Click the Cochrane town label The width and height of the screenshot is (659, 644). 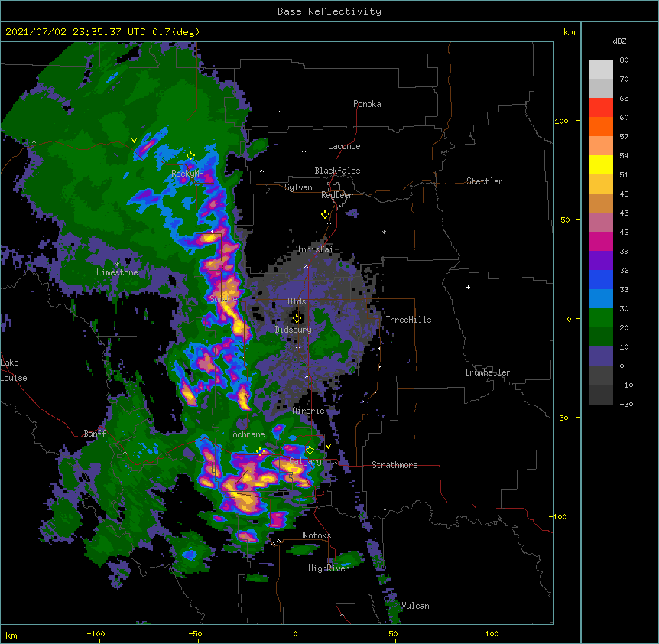tap(246, 434)
